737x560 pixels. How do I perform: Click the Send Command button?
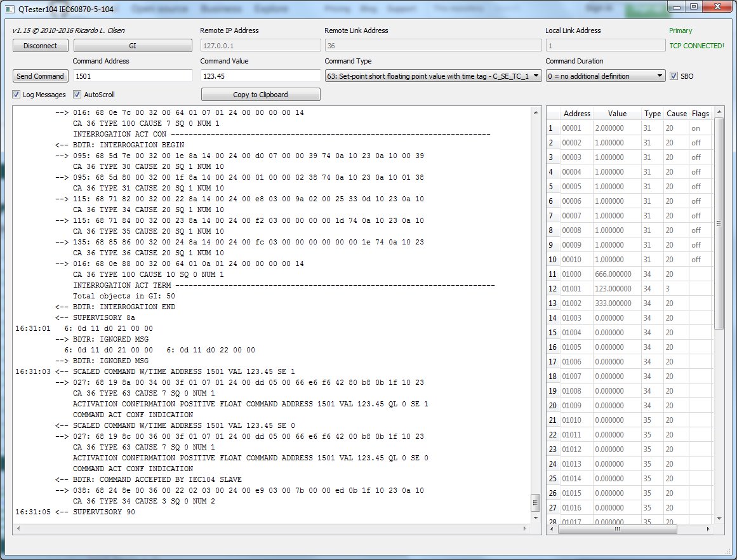click(41, 76)
